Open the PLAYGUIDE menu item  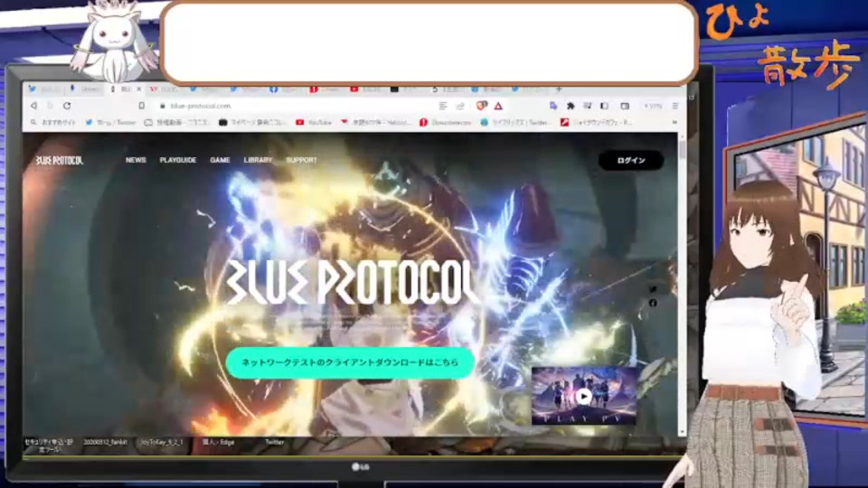click(178, 160)
